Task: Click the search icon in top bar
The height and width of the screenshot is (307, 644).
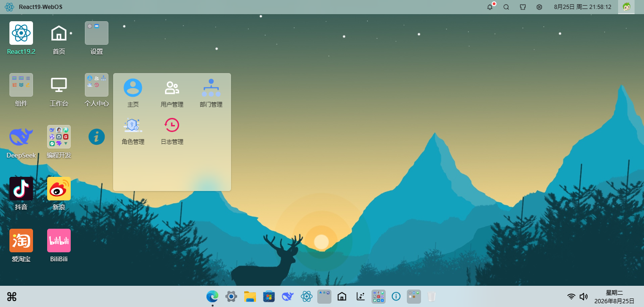Action: point(506,7)
